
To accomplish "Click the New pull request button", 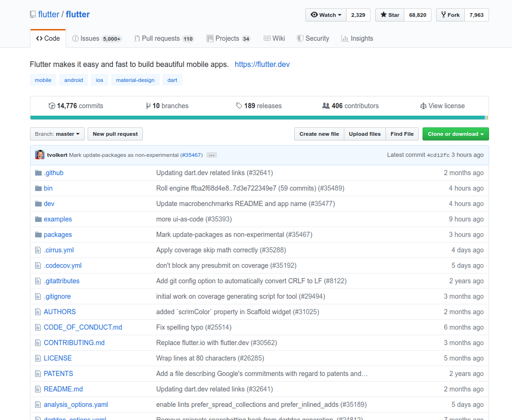I will point(115,134).
